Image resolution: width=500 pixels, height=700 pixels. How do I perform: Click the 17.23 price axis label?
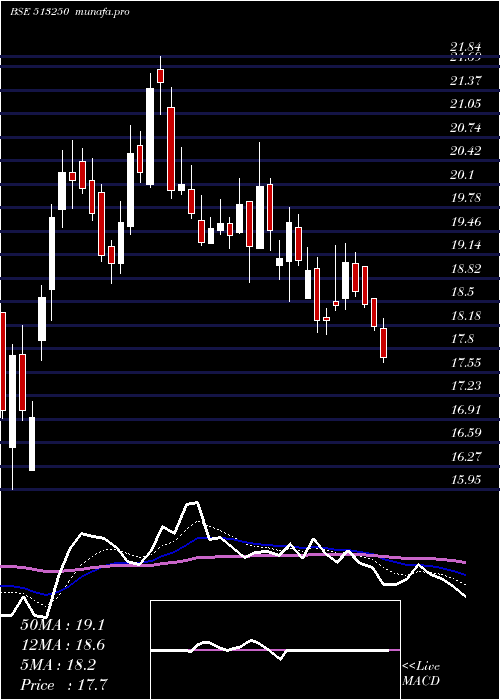click(x=465, y=386)
